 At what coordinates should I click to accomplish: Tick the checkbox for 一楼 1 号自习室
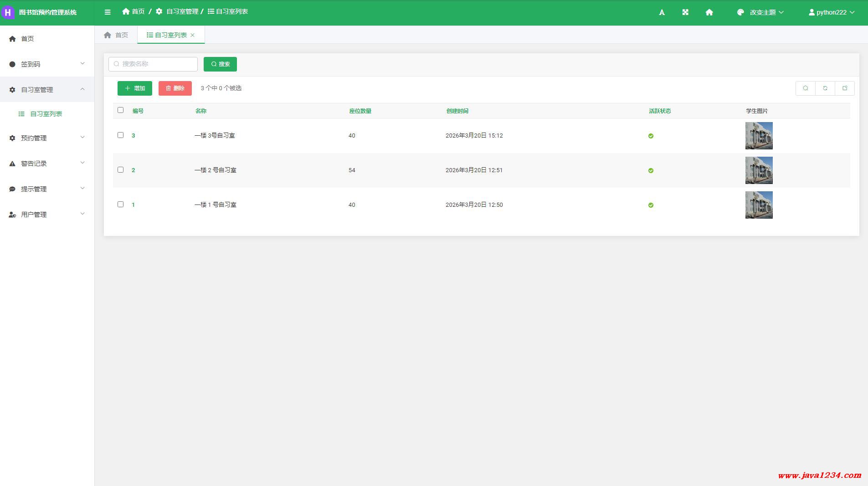pyautogui.click(x=120, y=205)
